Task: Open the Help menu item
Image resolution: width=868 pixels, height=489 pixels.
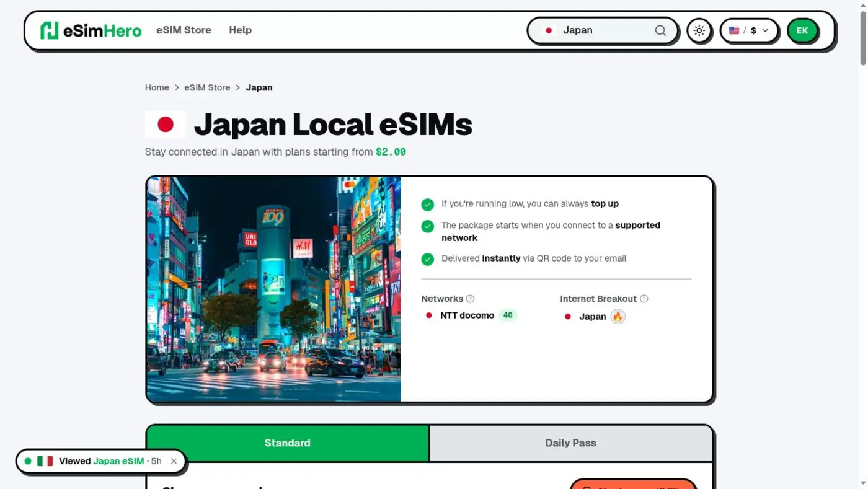Action: (240, 30)
